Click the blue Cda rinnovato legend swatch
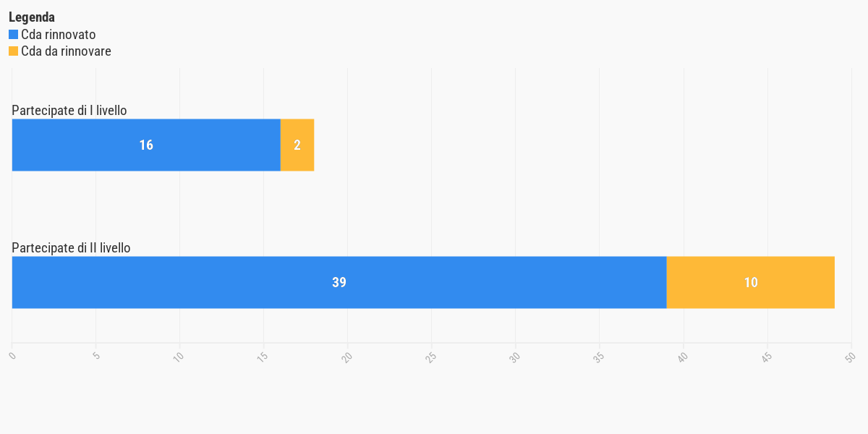 13,34
